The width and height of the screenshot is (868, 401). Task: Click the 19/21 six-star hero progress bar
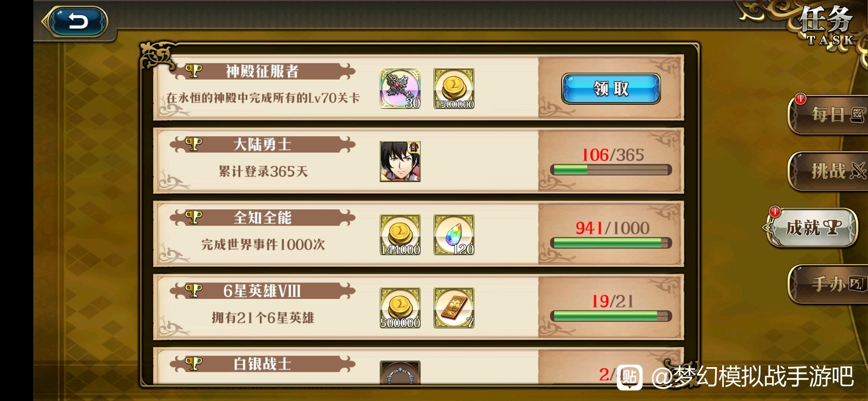pos(611,316)
